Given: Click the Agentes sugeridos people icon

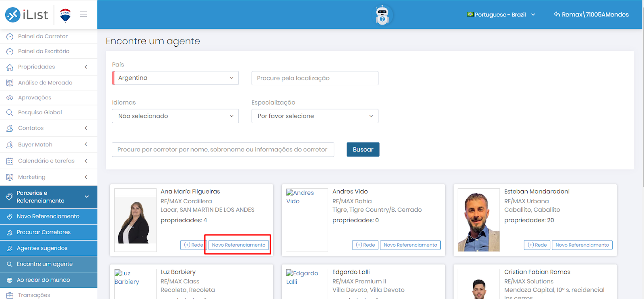Looking at the screenshot, I should (x=10, y=249).
